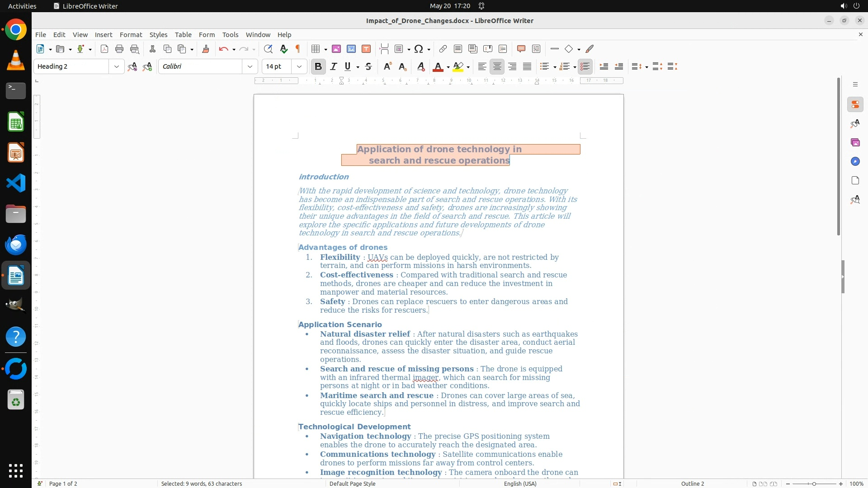
Task: Open the sidebar Navigator panel
Action: point(855,161)
